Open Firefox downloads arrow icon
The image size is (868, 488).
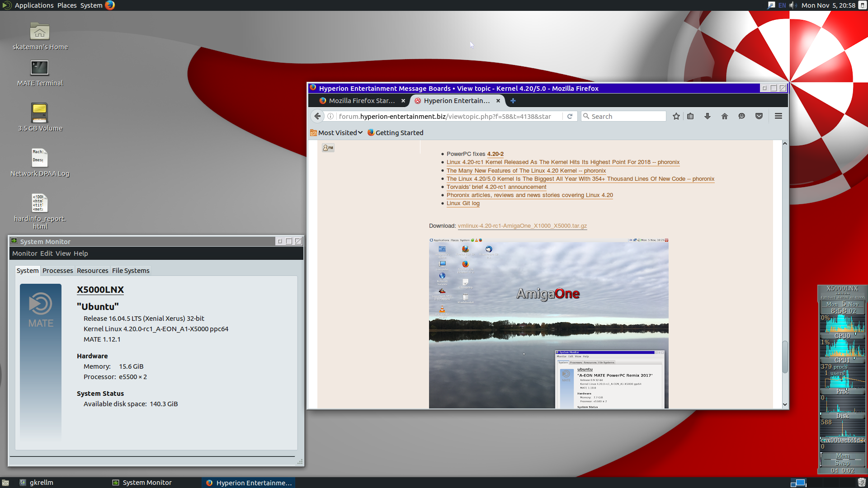pyautogui.click(x=708, y=116)
